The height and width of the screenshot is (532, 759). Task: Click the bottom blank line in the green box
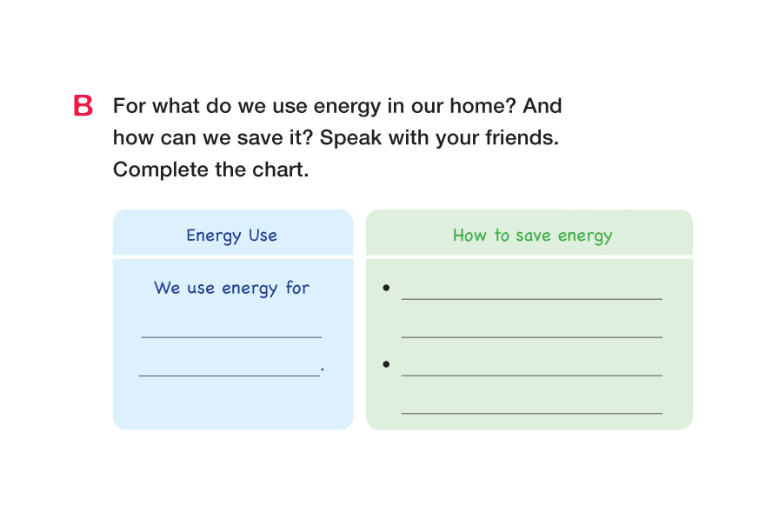[x=531, y=411]
